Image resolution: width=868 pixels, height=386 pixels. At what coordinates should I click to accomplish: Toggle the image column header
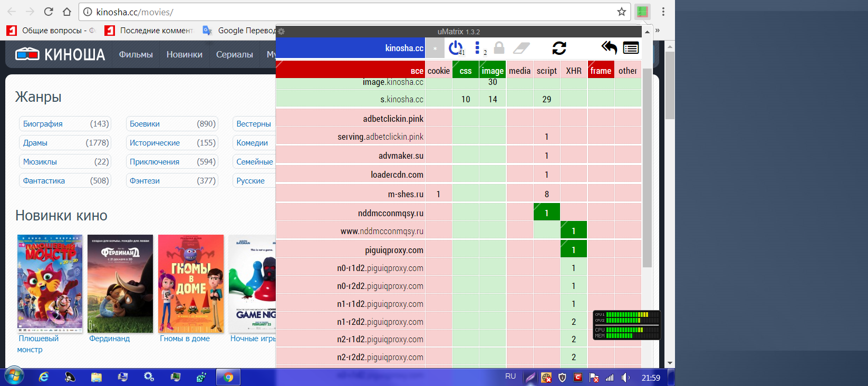pos(493,70)
